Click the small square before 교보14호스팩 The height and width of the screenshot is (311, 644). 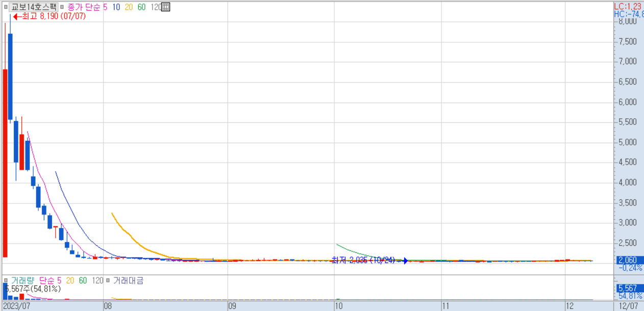(x=5, y=7)
